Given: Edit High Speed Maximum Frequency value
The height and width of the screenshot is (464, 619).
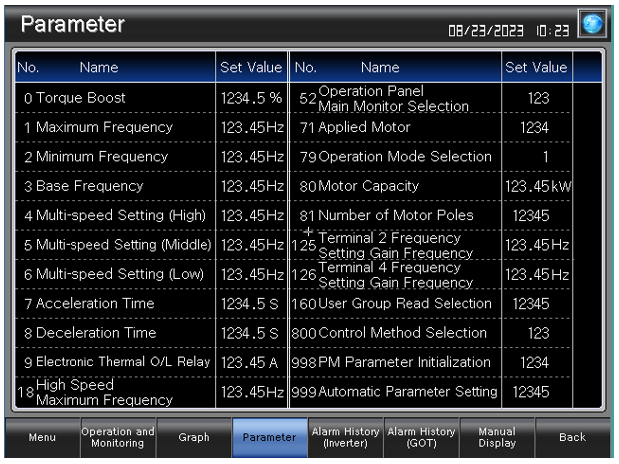Looking at the screenshot, I should point(251,392).
